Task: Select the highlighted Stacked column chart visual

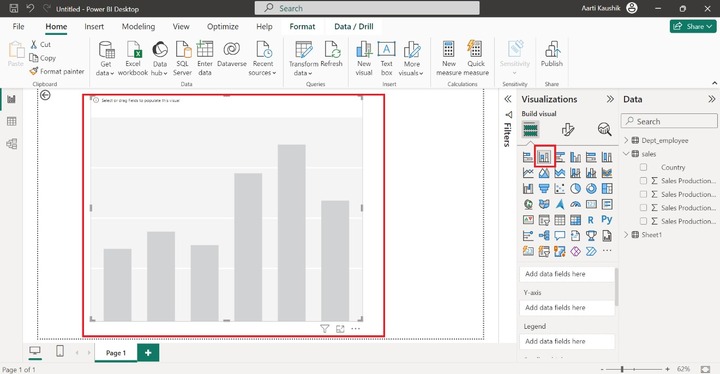Action: click(544, 157)
